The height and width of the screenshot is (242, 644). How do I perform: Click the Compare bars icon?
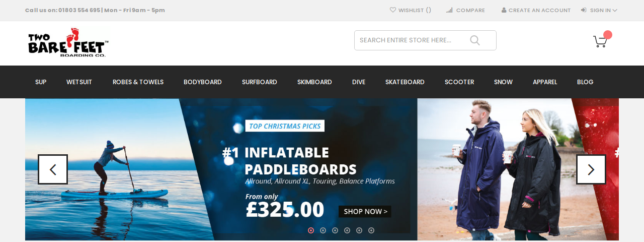(449, 10)
